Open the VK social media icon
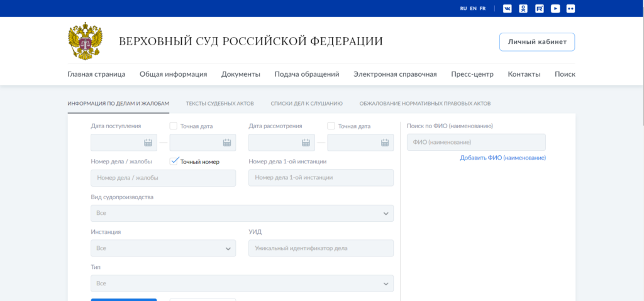The image size is (644, 301). [x=507, y=8]
